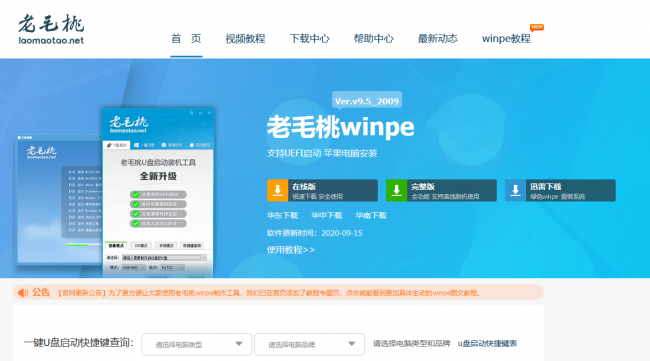Go to 下载中心 in the navigation
The image size is (650, 361).
(309, 39)
